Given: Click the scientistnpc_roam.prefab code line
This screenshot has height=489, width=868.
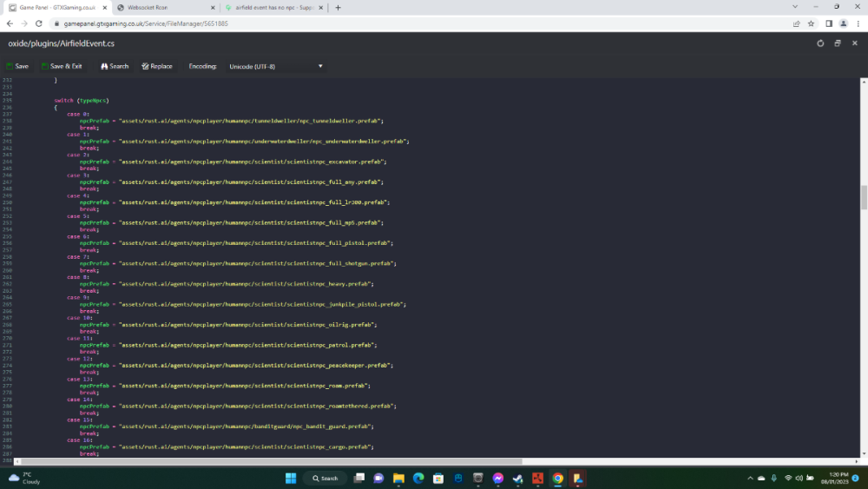Looking at the screenshot, I should pos(225,386).
